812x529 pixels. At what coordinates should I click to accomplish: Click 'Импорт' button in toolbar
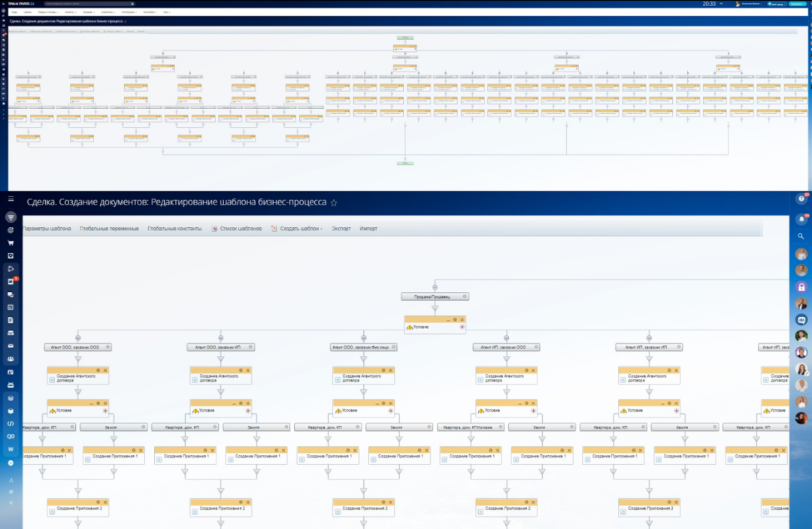tap(368, 229)
